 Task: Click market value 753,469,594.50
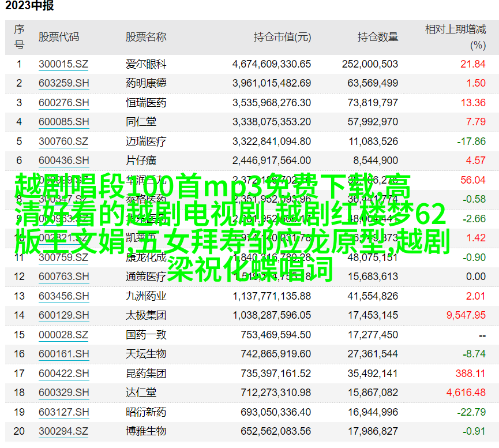(276, 335)
